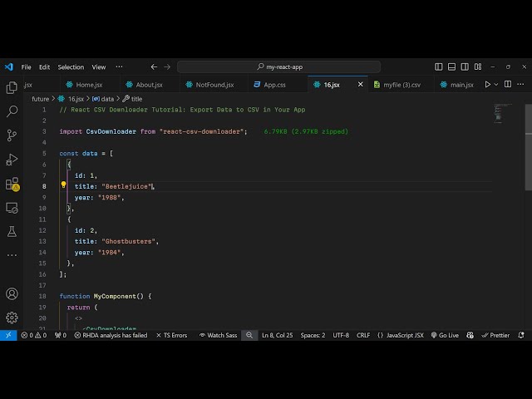Image resolution: width=532 pixels, height=399 pixels.
Task: Open the title bar overflow menu (three dots)
Action: point(119,66)
